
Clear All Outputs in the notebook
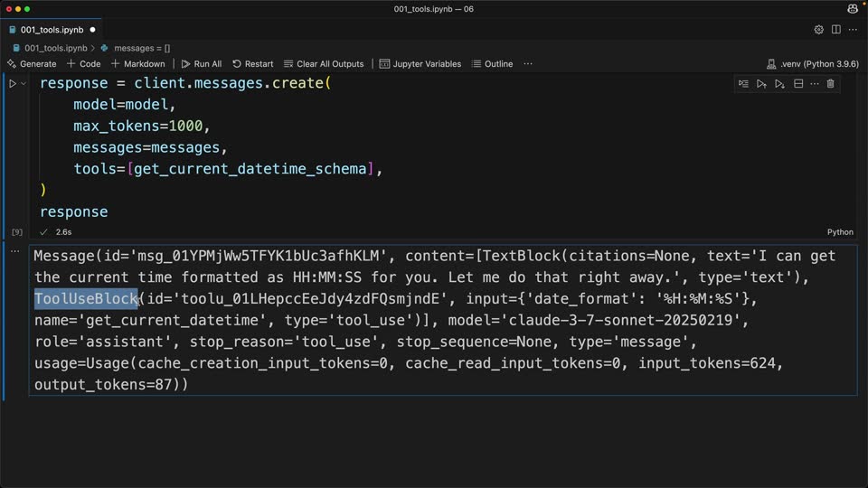(x=324, y=63)
